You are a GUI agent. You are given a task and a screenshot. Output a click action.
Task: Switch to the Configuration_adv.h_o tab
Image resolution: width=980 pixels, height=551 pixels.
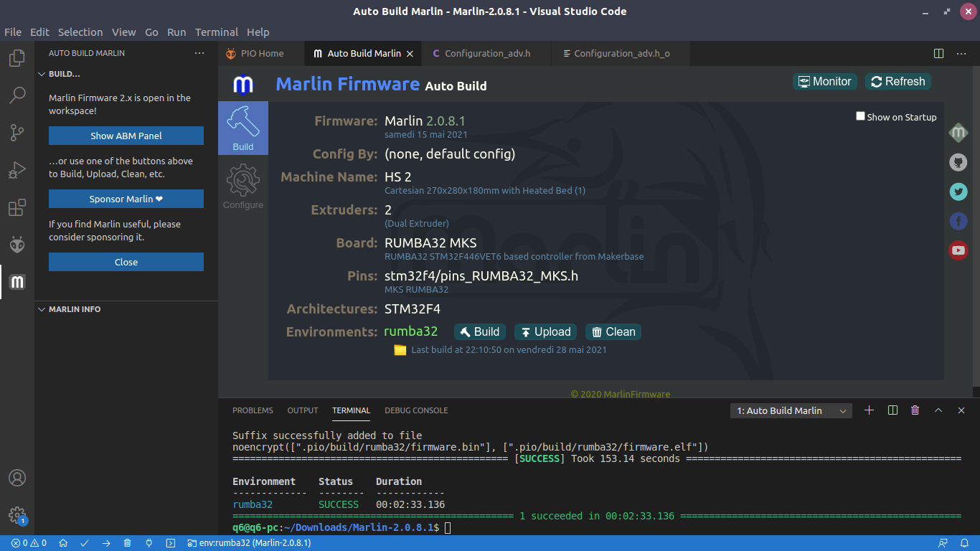coord(621,54)
